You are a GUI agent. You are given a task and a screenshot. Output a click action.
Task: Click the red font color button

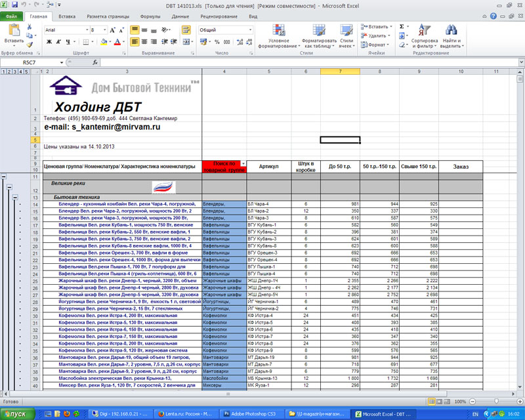[117, 42]
